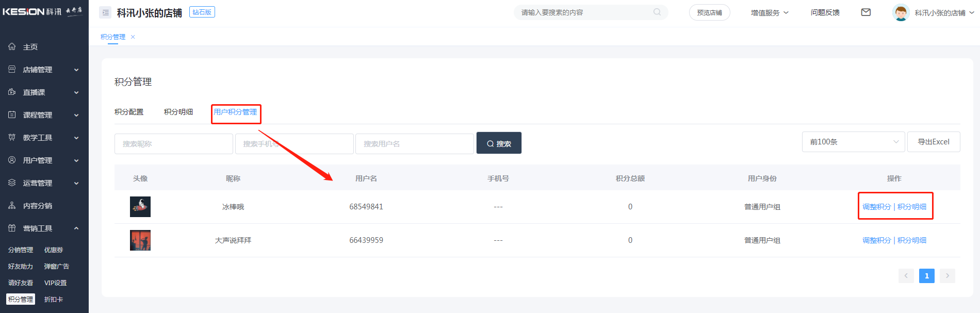Viewport: 980px width, 313px height.
Task: Click 调整积分 for user 冰棒哦
Action: [x=876, y=207]
